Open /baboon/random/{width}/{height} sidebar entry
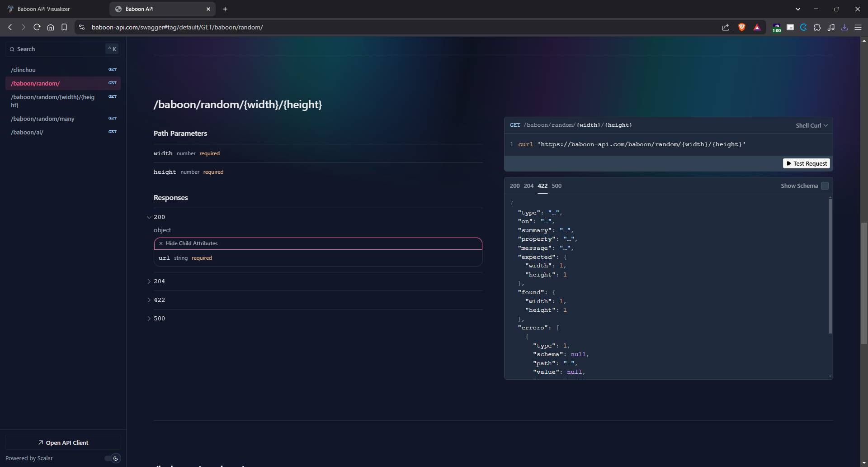Viewport: 868px width, 467px height. tap(63, 101)
